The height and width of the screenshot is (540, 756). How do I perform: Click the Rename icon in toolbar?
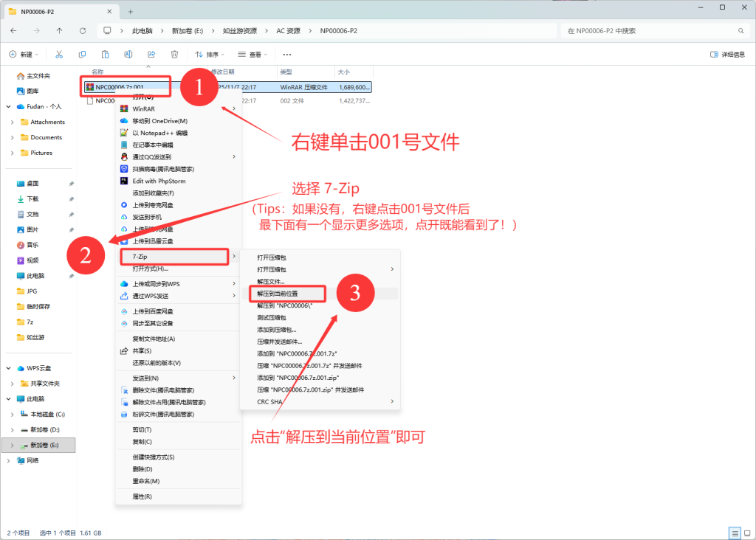tap(128, 55)
